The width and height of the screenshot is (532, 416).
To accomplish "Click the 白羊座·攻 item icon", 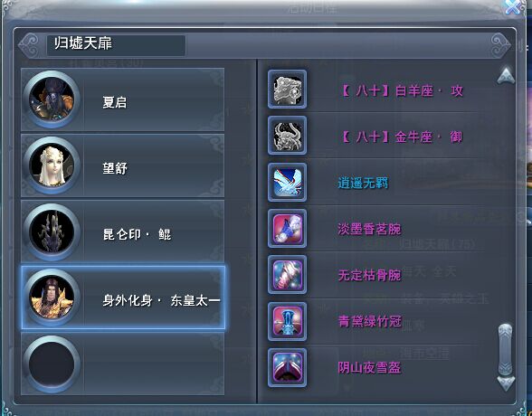I will tap(287, 90).
